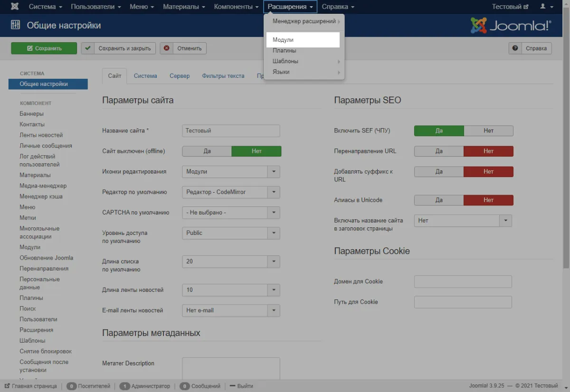
Task: Open Ленты новостей in sidebar
Action: pos(41,135)
